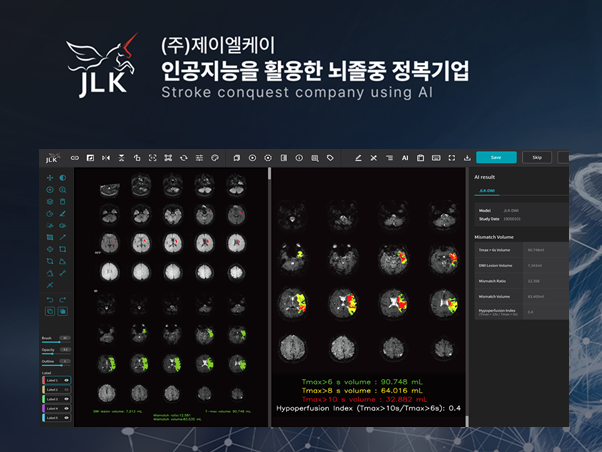
Task: Toggle visibility of Label 3
Action: point(66,399)
